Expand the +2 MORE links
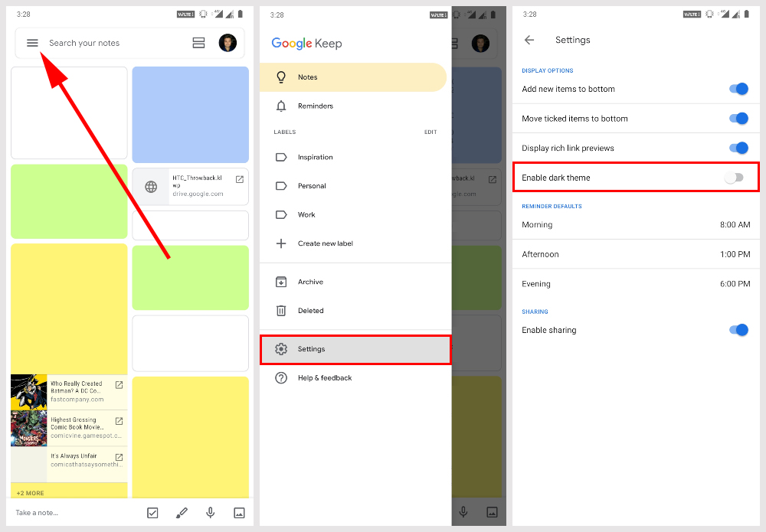Viewport: 766px width, 532px height. point(31,493)
